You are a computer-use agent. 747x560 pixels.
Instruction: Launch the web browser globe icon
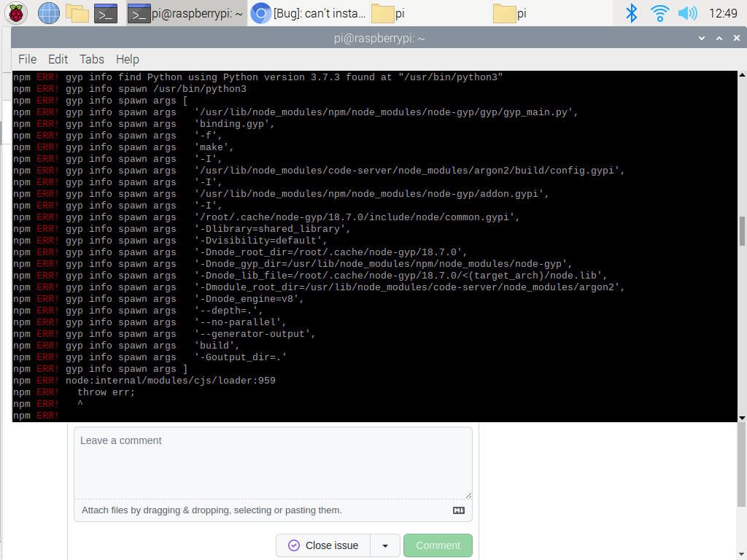coord(49,13)
